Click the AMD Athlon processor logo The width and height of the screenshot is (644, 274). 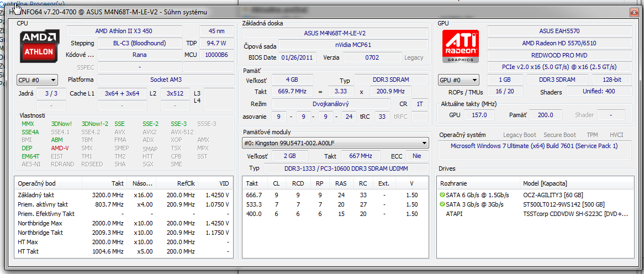click(39, 46)
